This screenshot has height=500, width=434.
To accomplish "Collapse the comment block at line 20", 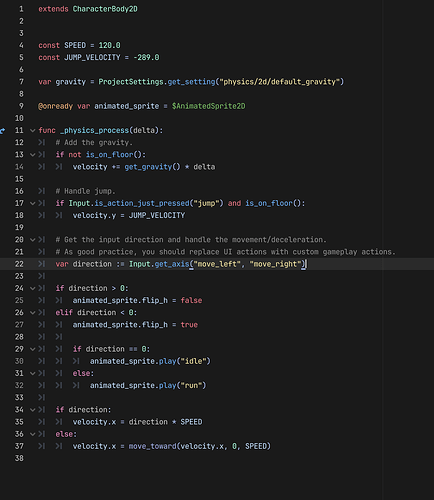I will (x=33, y=240).
